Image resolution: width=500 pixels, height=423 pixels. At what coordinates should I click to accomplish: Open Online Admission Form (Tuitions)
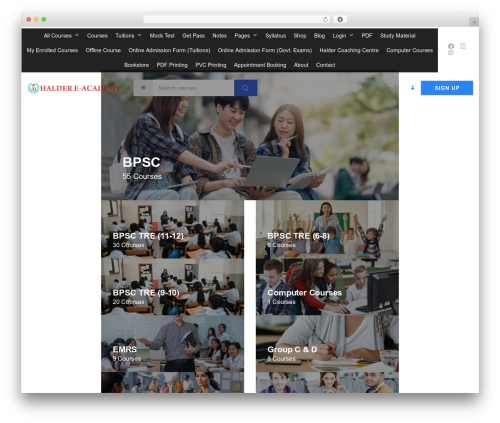(169, 50)
